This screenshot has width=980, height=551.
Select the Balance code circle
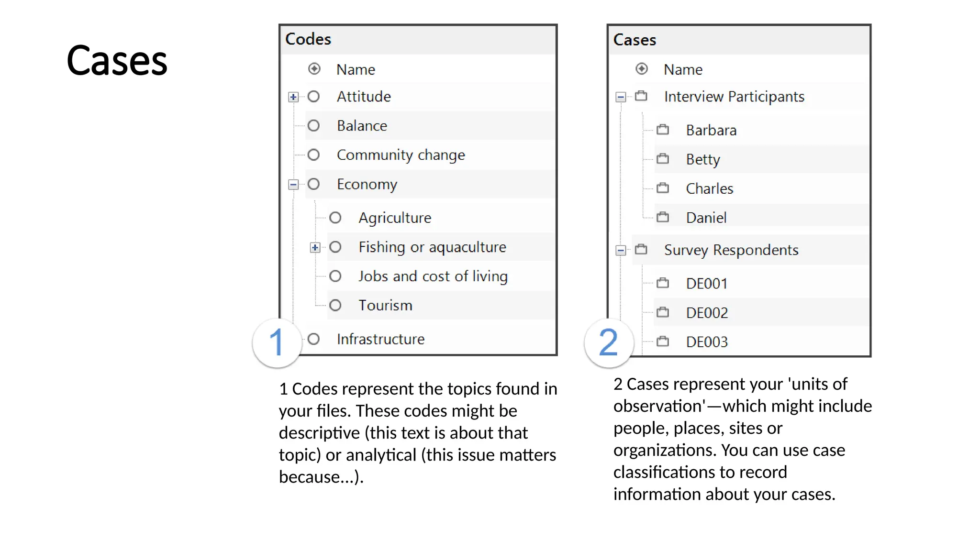[x=313, y=125]
